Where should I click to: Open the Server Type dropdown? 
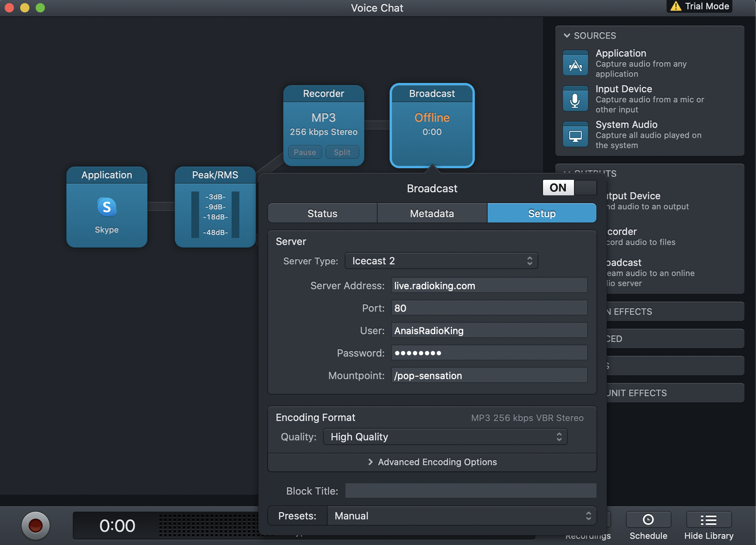[x=441, y=261]
